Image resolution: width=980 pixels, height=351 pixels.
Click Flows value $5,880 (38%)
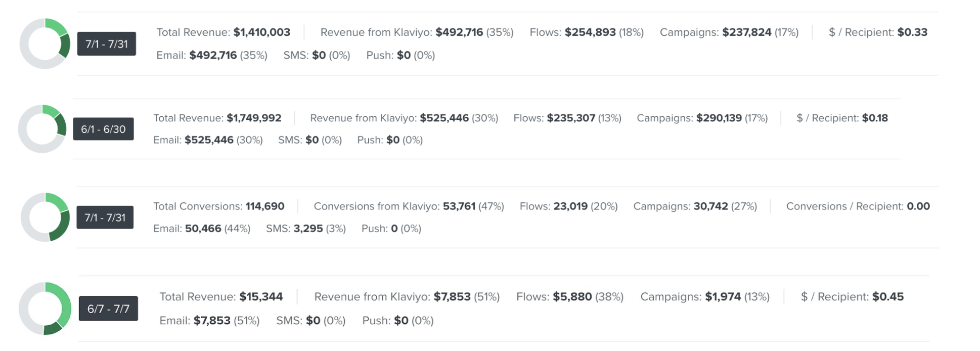point(588,297)
